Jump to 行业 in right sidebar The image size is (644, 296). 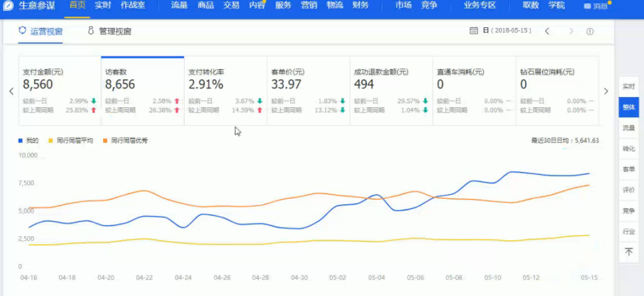pos(628,232)
